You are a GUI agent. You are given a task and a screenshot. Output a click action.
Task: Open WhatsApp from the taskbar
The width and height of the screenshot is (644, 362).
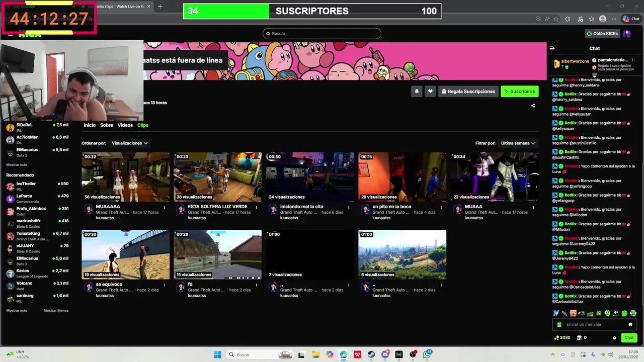(x=427, y=354)
